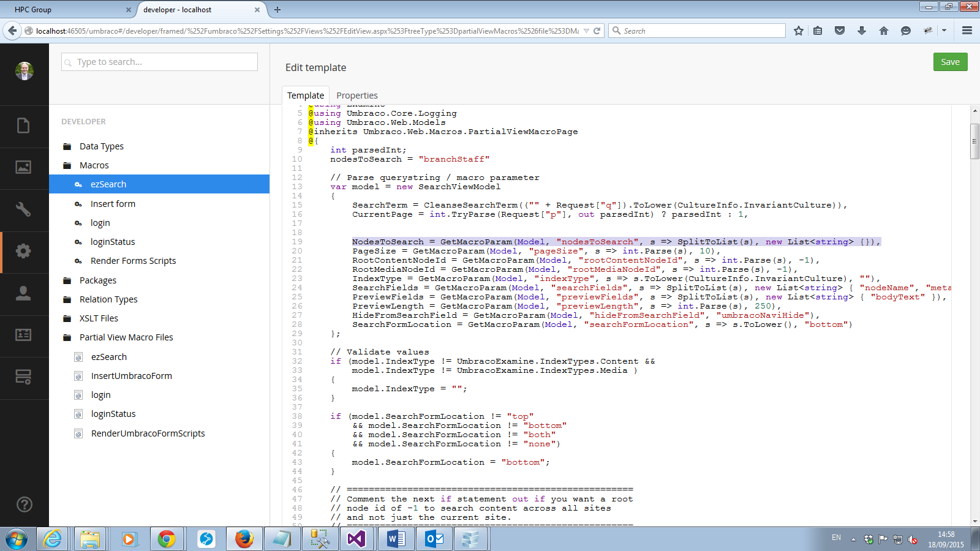This screenshot has width=980, height=551.
Task: Select the Template tab
Action: pyautogui.click(x=306, y=96)
